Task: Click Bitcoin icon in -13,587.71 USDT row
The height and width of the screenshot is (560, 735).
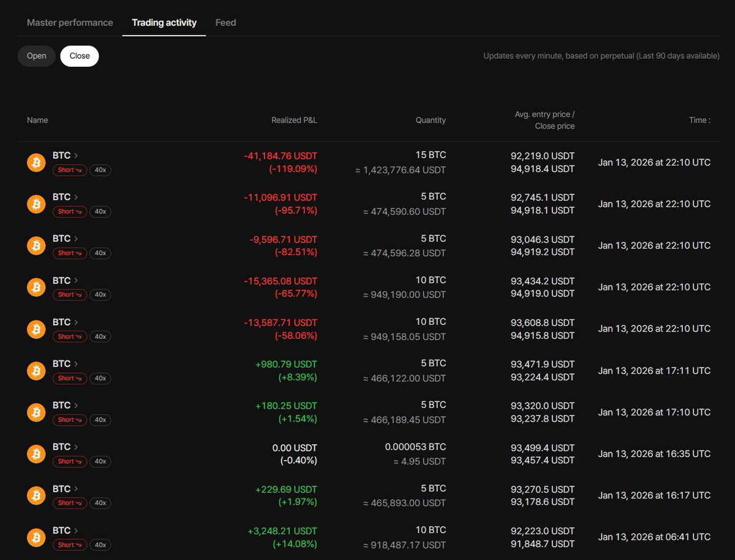Action: tap(36, 329)
